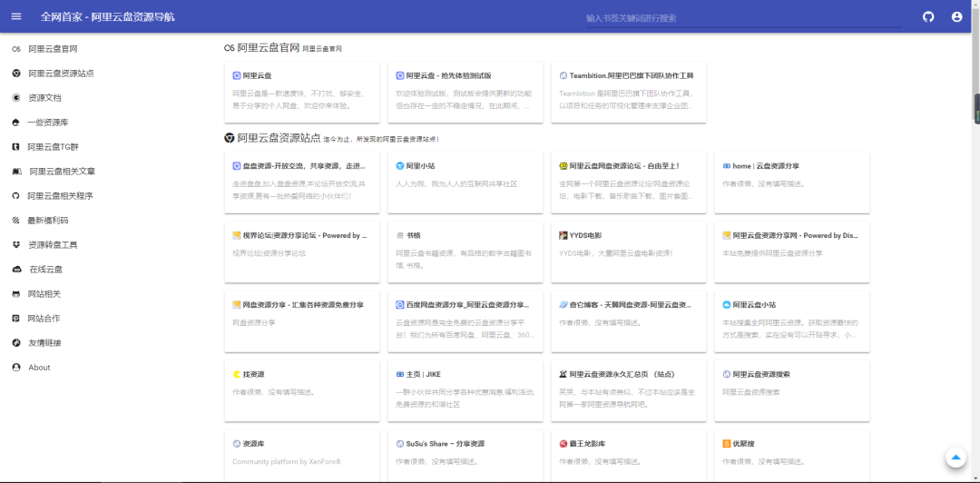Open the 网盘资源分享 card

tap(302, 321)
